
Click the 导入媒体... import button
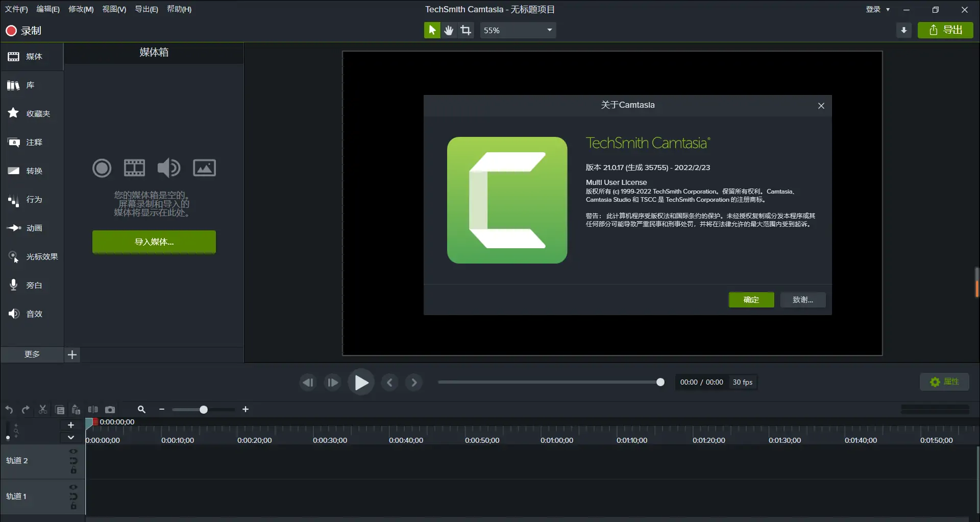154,242
